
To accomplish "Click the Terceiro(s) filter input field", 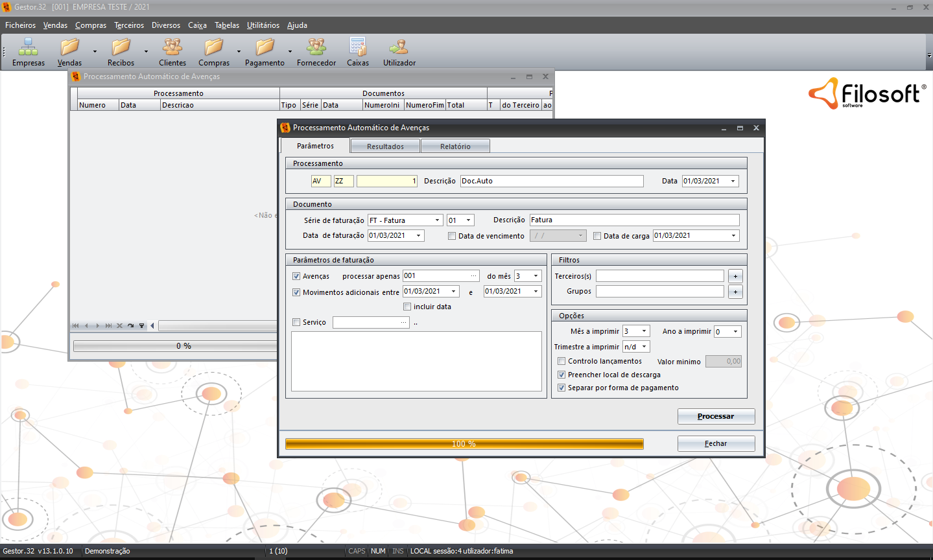I will tap(659, 276).
